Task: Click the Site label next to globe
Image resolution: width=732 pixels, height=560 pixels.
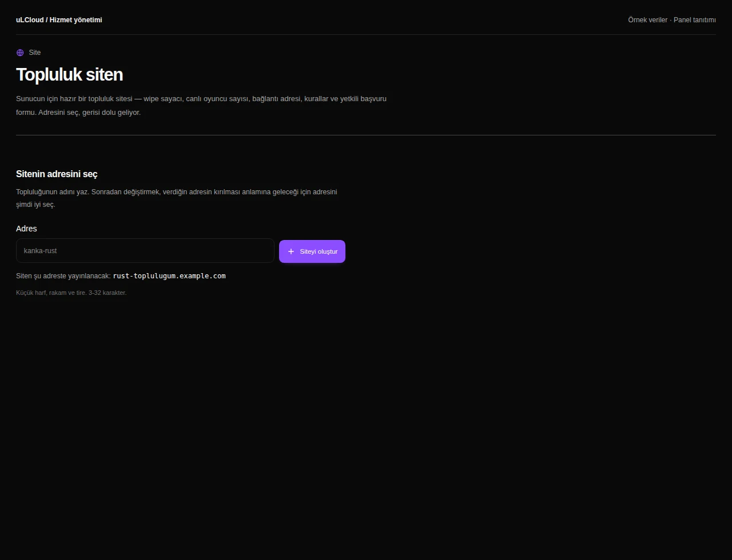Action: point(35,53)
